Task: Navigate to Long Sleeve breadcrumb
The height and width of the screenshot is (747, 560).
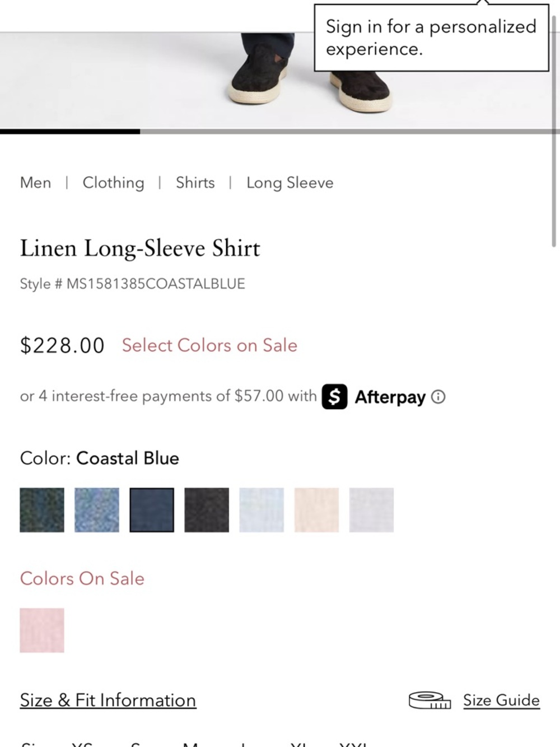Action: point(290,183)
